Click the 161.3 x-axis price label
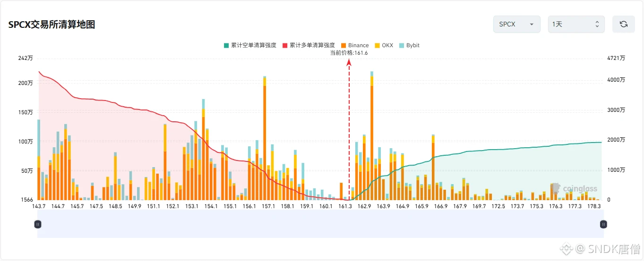 click(345, 206)
